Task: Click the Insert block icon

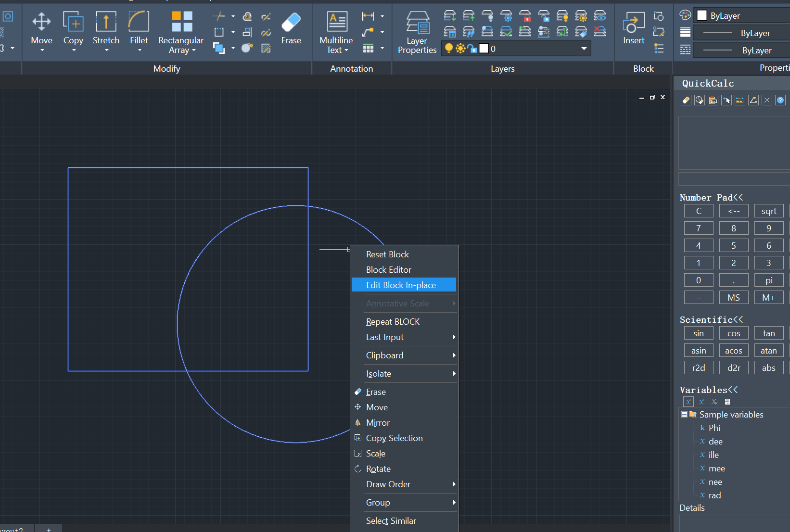Action: [634, 27]
